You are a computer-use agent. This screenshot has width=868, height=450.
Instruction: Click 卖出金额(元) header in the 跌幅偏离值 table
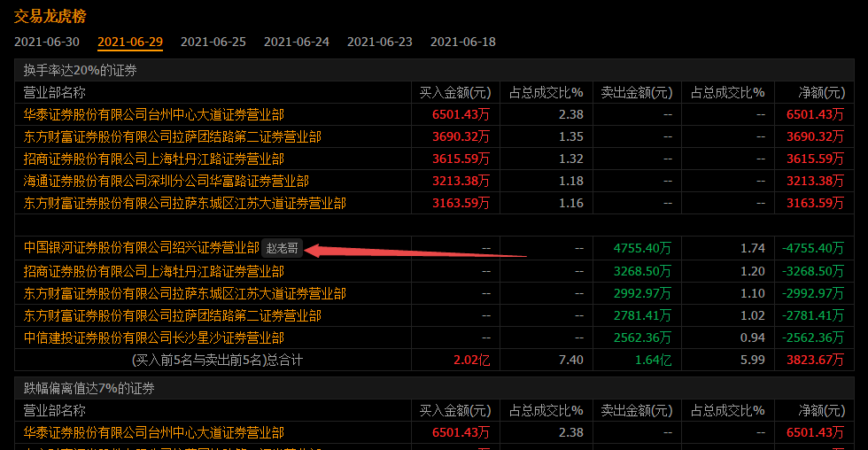[x=637, y=411]
